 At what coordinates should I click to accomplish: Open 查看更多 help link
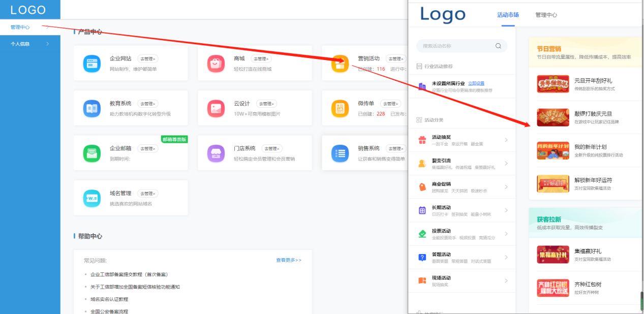coord(288,260)
